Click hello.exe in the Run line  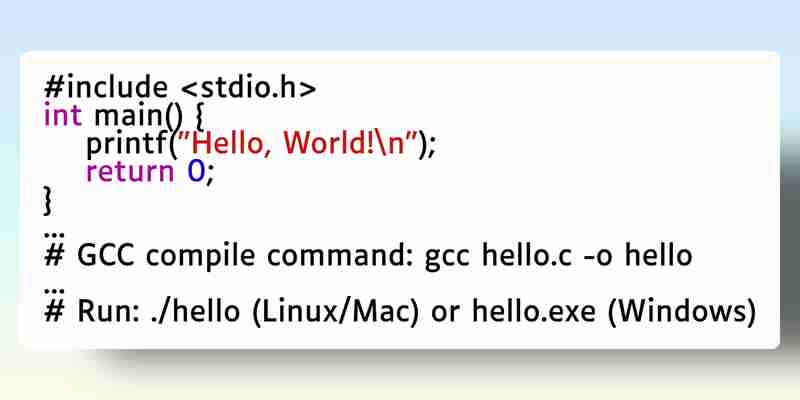(x=534, y=311)
